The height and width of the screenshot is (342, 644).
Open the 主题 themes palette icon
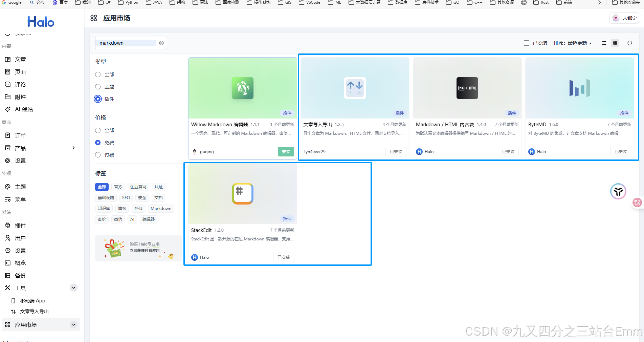8,187
